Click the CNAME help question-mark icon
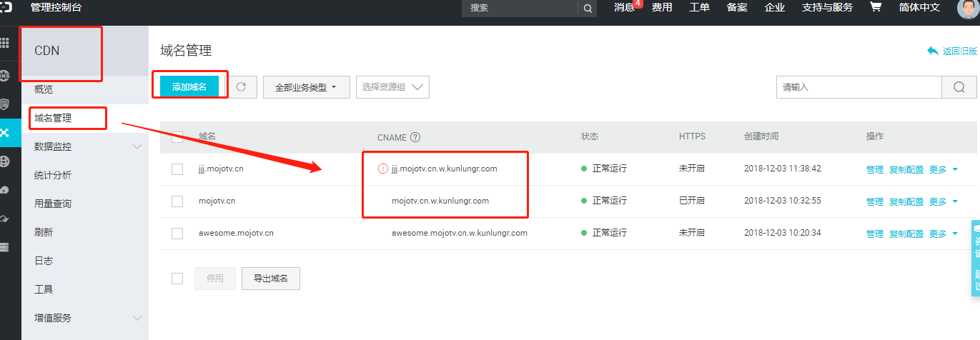Screen dimensions: 980x340 tap(415, 137)
